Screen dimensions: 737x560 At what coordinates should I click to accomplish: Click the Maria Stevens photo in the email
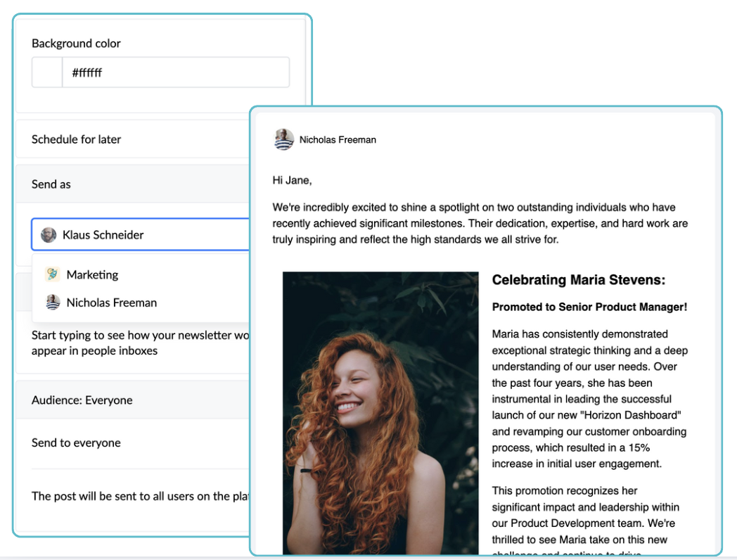pos(380,413)
